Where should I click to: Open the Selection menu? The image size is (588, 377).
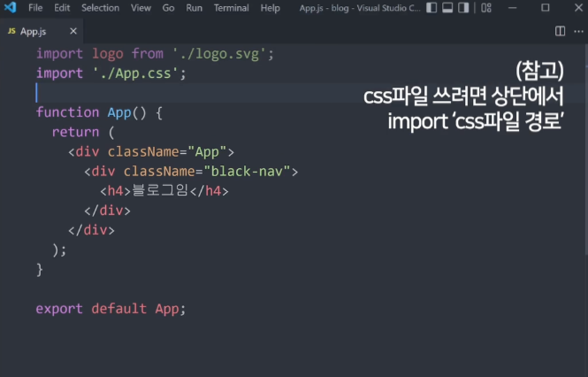click(101, 8)
